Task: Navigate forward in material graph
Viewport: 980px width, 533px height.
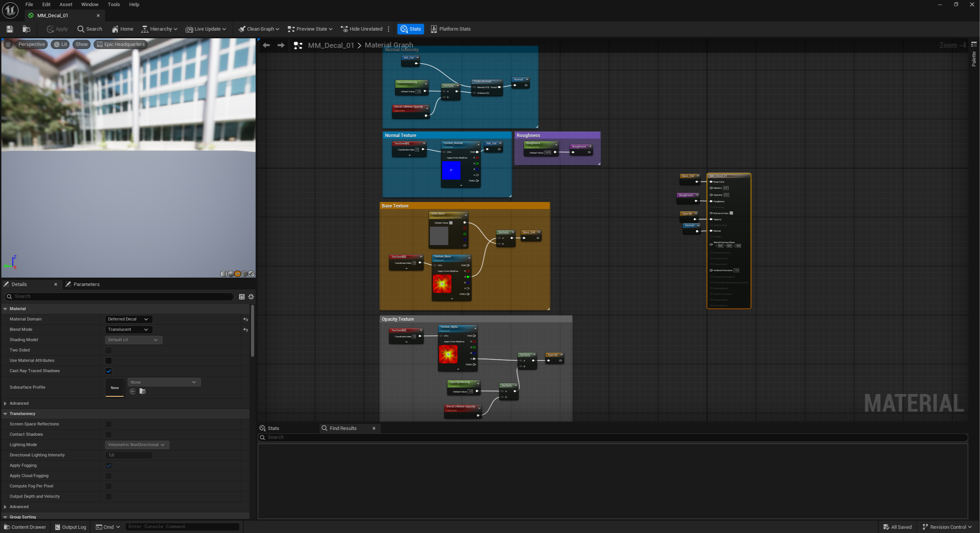Action: pos(281,45)
